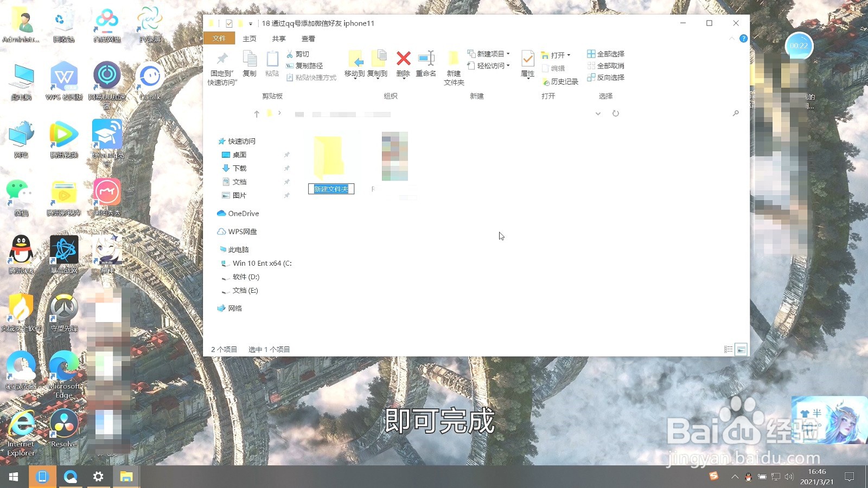Switch to the 共享 (Share) tab
868x488 pixels.
click(279, 38)
